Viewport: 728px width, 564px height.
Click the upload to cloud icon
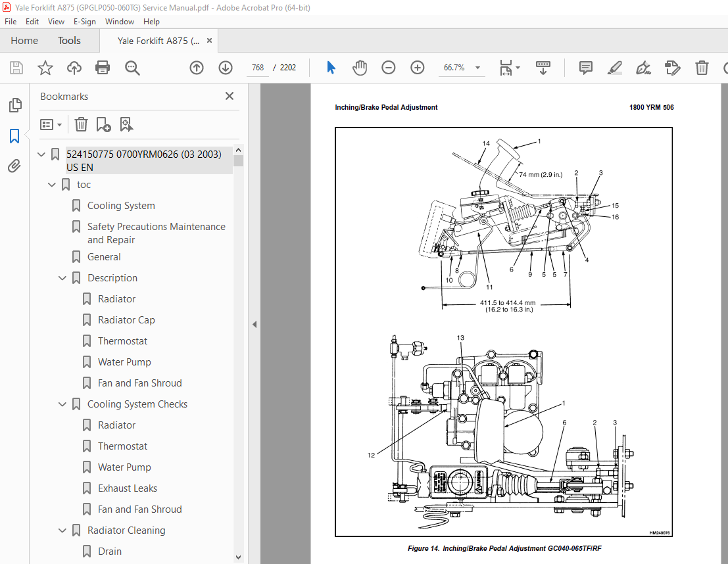tap(74, 68)
